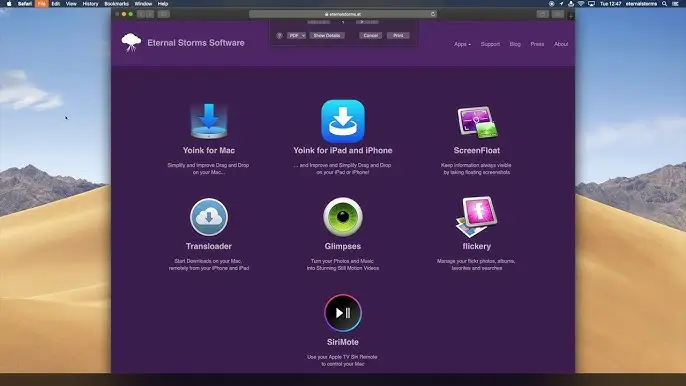The width and height of the screenshot is (686, 386).
Task: Open the Apple menu
Action: (x=9, y=4)
